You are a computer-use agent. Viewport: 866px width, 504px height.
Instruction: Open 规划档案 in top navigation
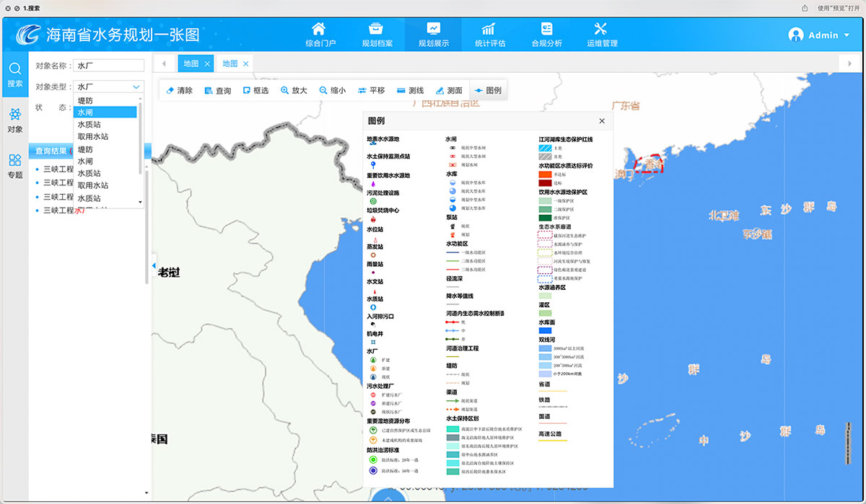377,35
